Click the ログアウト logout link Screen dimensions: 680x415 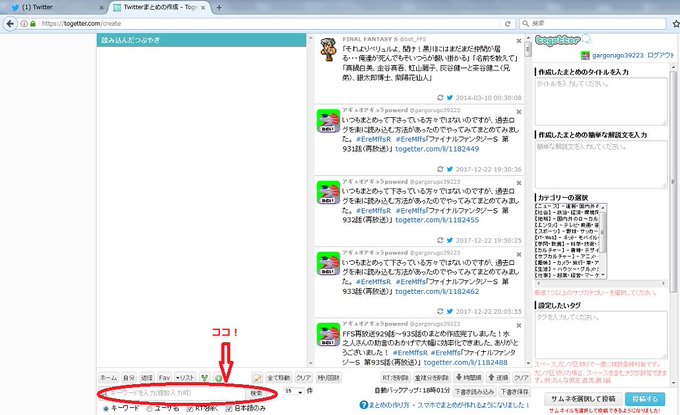(x=661, y=55)
